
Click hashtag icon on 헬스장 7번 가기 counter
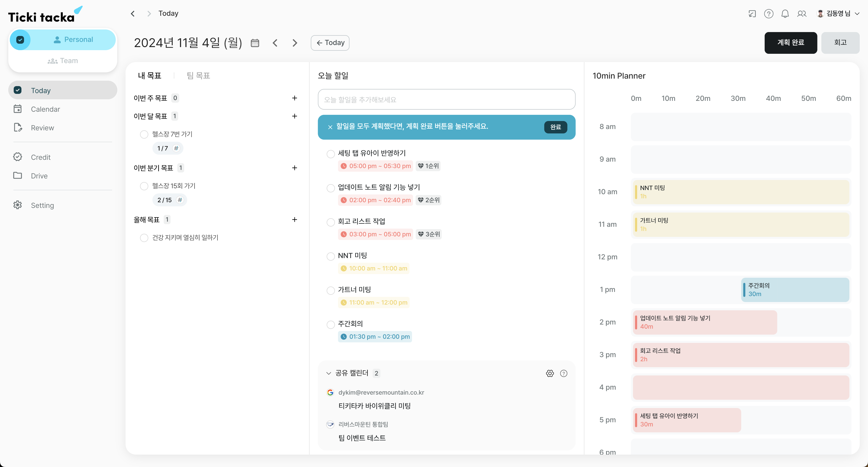[176, 148]
